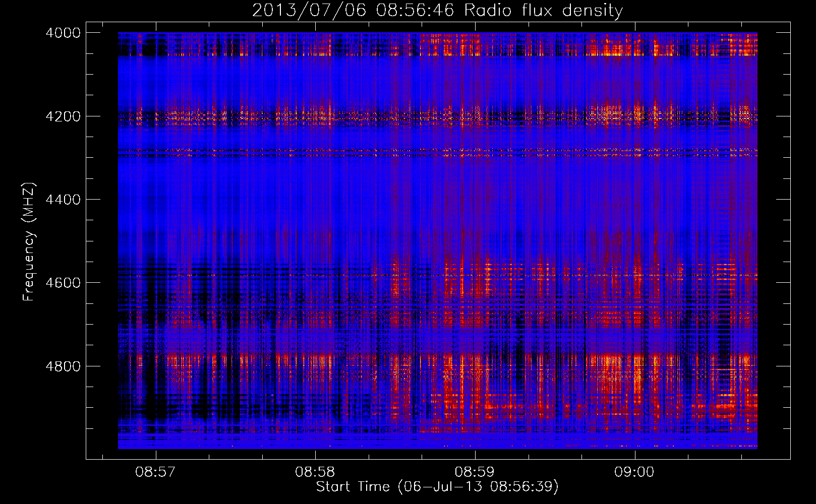The image size is (816, 504).
Task: Click the 4600 frequency tick label
Action: [63, 283]
